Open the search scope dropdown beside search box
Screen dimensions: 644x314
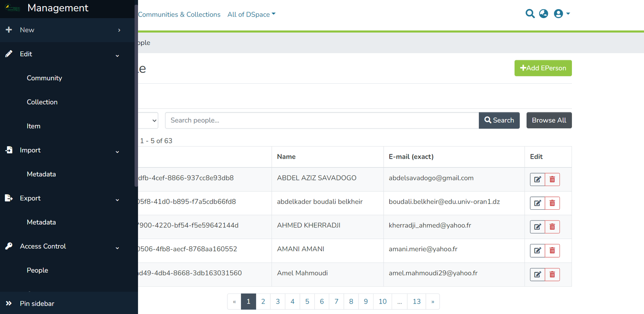148,120
